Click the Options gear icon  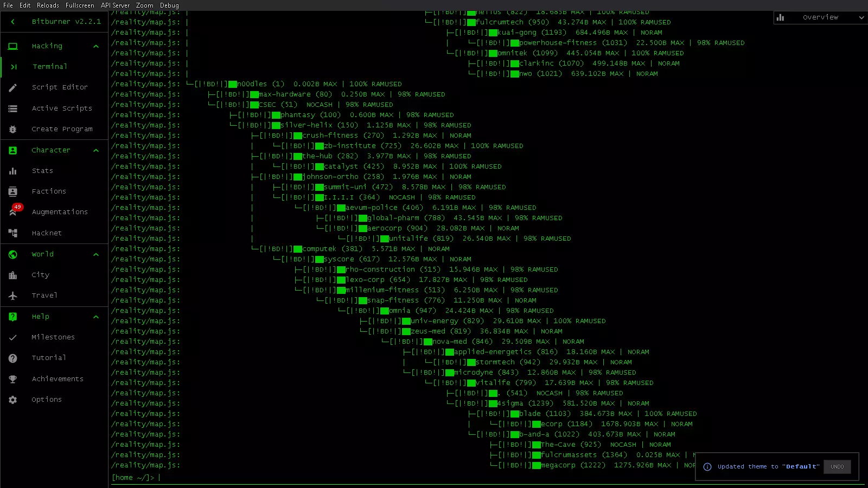[13, 400]
